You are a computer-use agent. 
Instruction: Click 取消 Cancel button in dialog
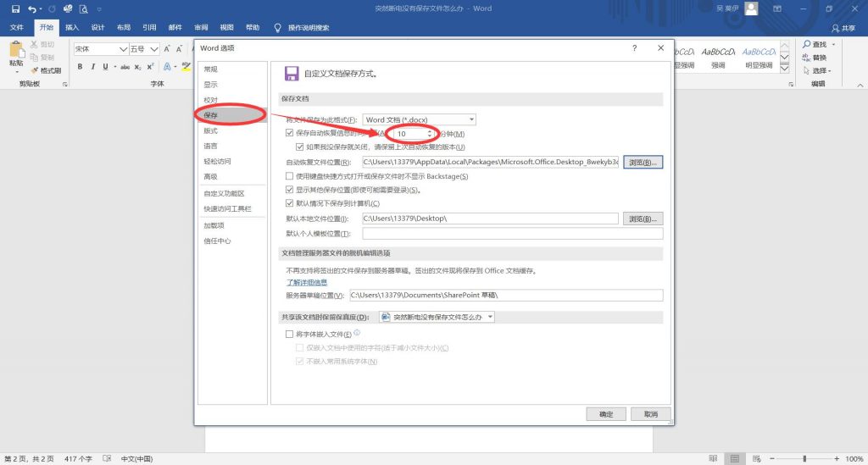(x=651, y=414)
